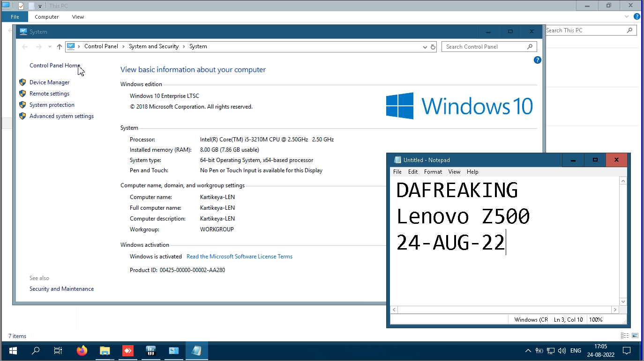Expand the File Explorer ribbon chevron
644x361 pixels.
click(627, 16)
